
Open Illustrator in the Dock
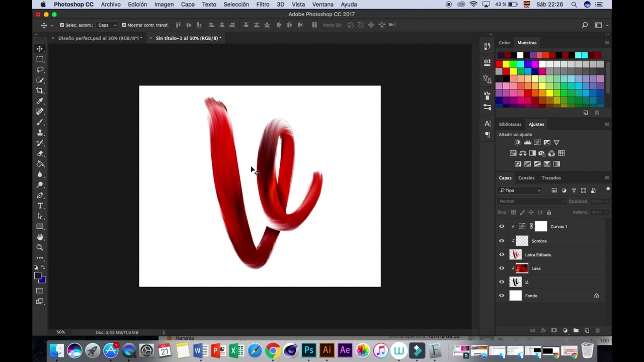[x=327, y=350]
